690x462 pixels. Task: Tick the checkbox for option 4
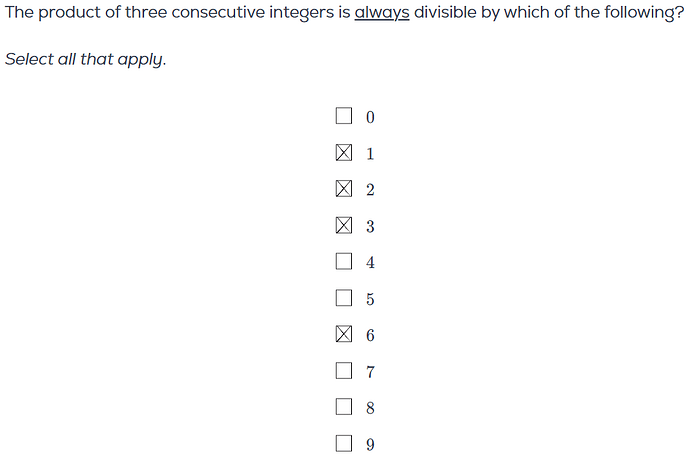344,262
